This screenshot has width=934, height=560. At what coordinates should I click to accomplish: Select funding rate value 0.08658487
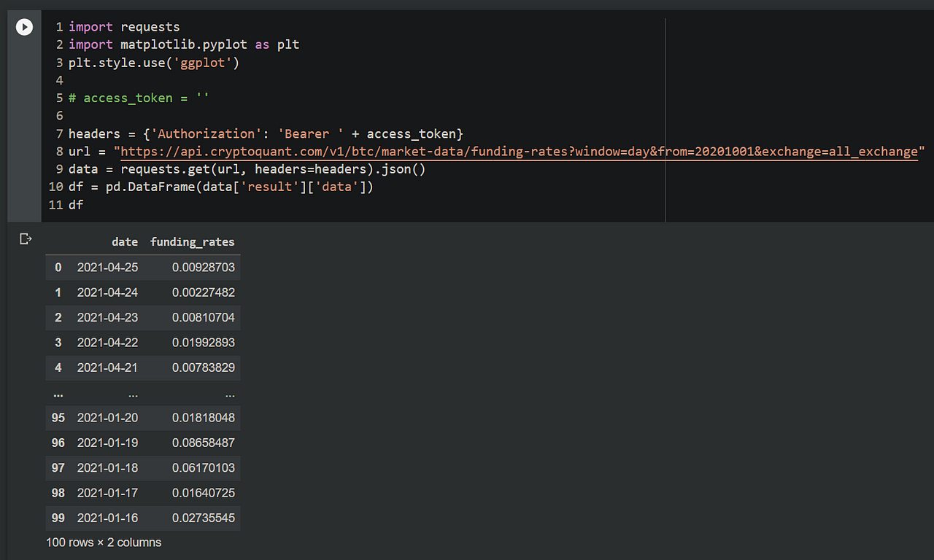204,443
